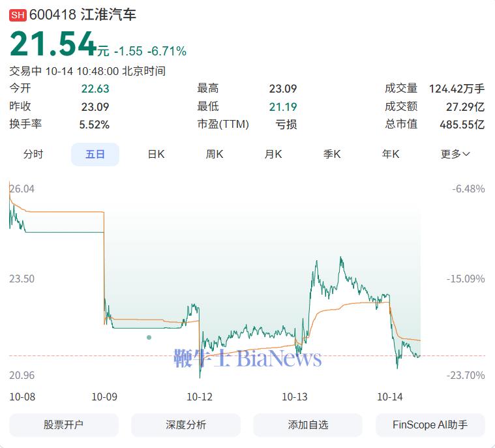Viewport: 495px width, 448px height.
Task: Click the 成交量 volume label
Action: click(401, 89)
